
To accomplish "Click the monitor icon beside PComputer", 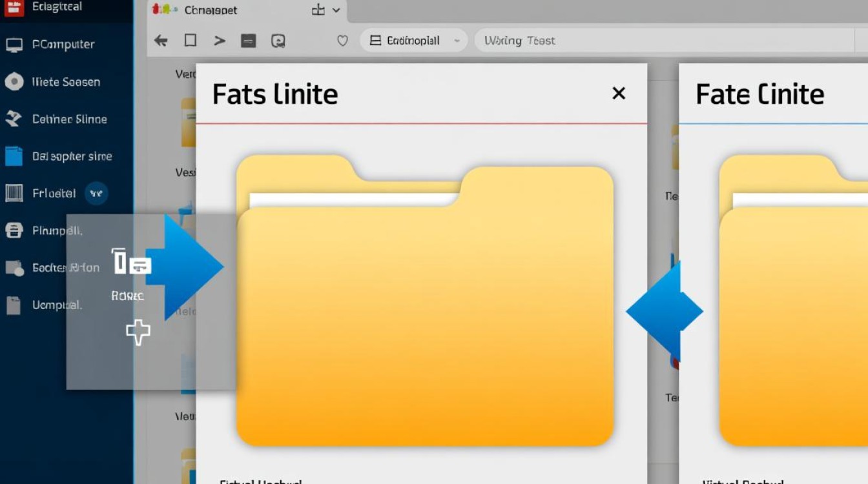I will (x=14, y=45).
